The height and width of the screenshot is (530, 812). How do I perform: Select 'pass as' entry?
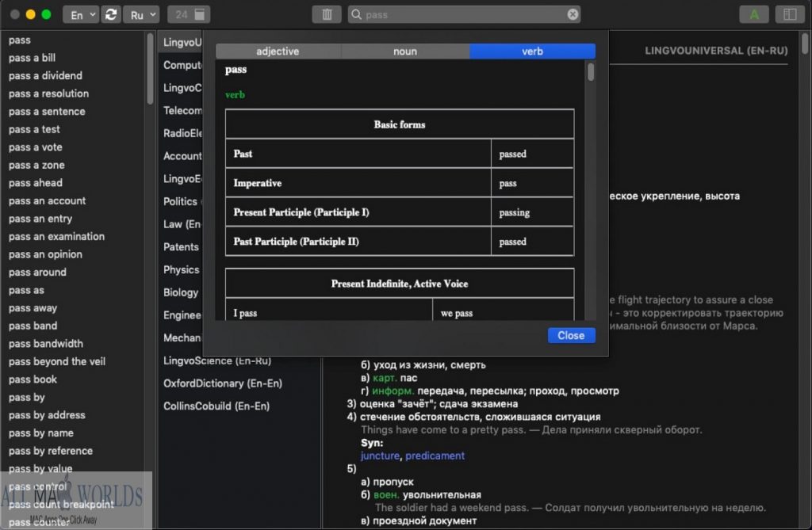coord(26,290)
